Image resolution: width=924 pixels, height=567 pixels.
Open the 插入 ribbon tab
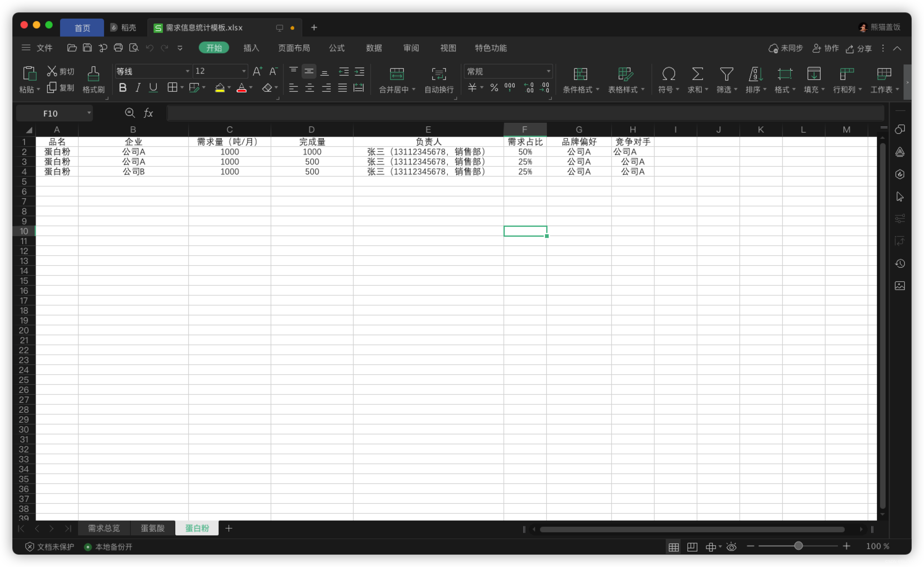251,48
